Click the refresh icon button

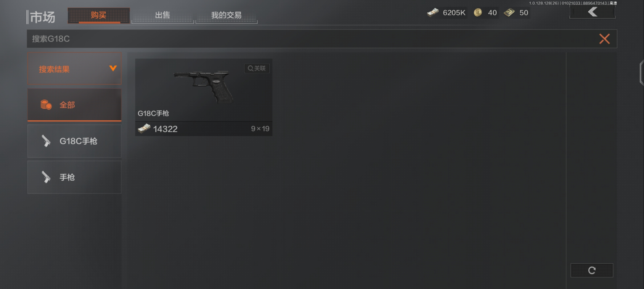[x=592, y=270]
